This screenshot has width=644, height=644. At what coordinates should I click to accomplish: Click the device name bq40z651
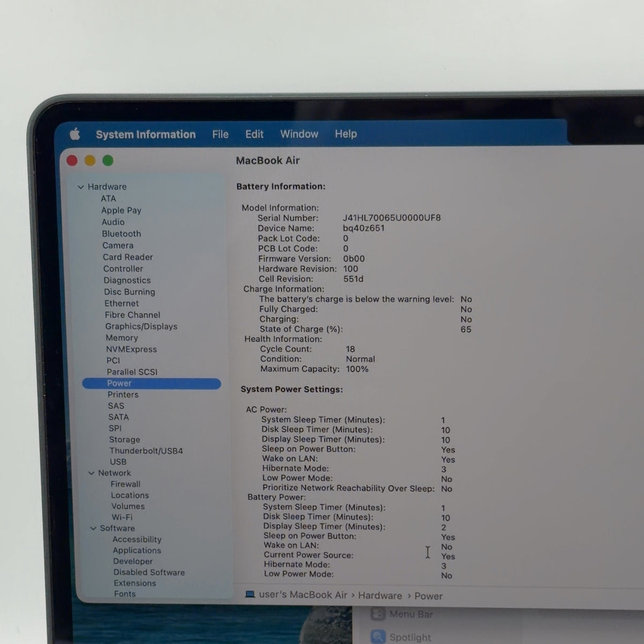point(363,228)
